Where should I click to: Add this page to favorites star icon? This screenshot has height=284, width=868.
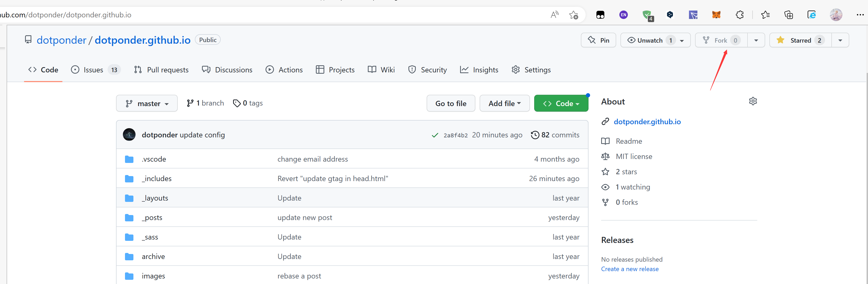[573, 15]
